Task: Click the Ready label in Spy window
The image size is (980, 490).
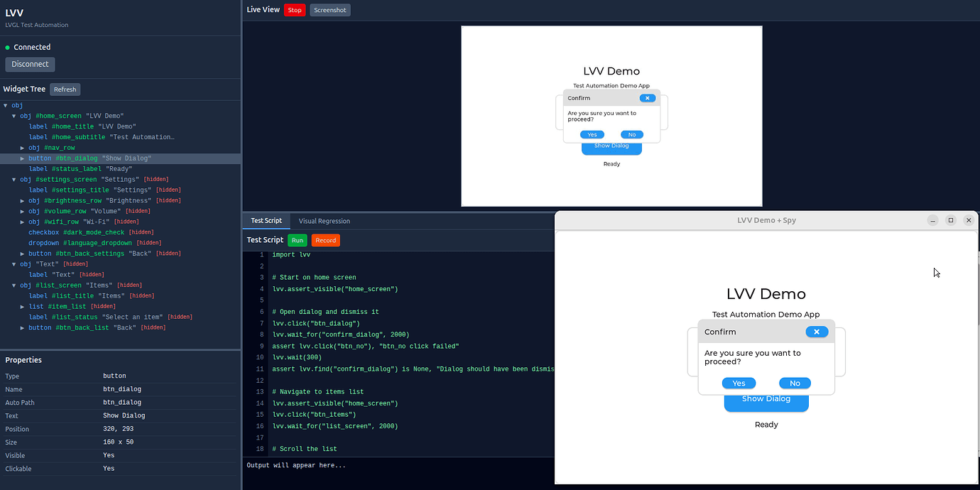Action: click(766, 425)
